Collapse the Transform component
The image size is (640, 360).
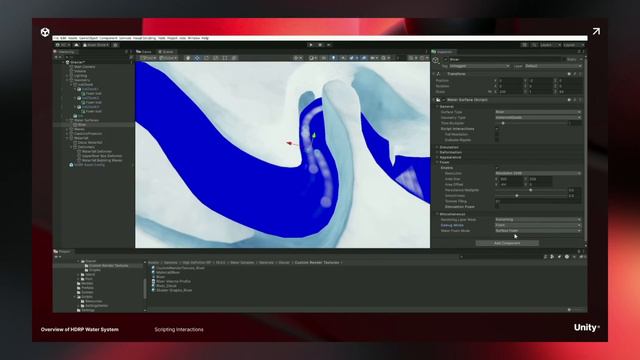(433, 74)
